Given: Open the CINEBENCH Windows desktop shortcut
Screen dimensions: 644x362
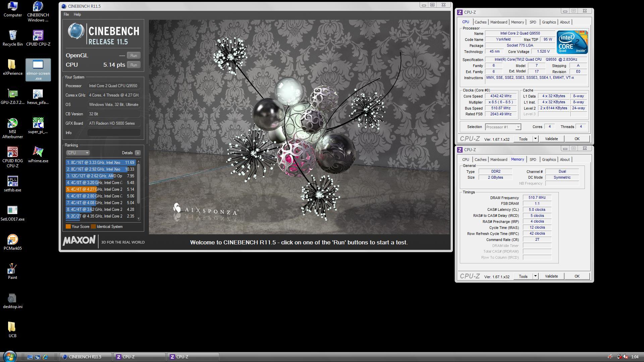Looking at the screenshot, I should [x=38, y=11].
